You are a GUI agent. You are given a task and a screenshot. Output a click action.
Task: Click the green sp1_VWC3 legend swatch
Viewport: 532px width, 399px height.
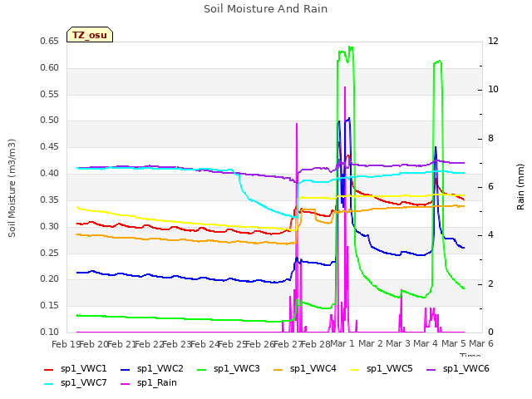[x=201, y=369]
